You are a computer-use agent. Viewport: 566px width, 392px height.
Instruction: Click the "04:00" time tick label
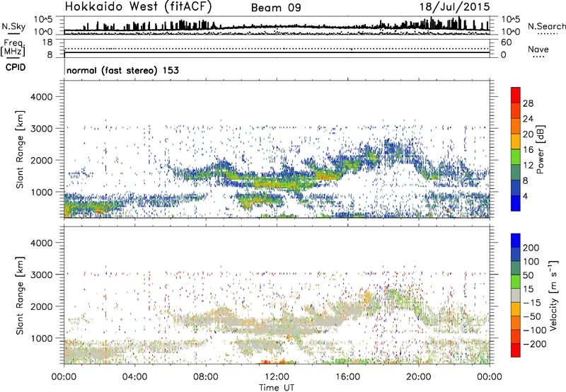[134, 377]
